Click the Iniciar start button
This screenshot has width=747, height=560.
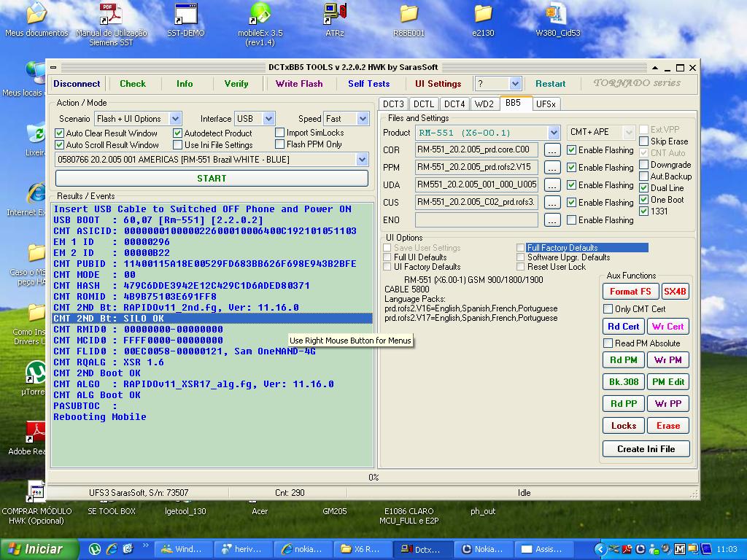39,549
